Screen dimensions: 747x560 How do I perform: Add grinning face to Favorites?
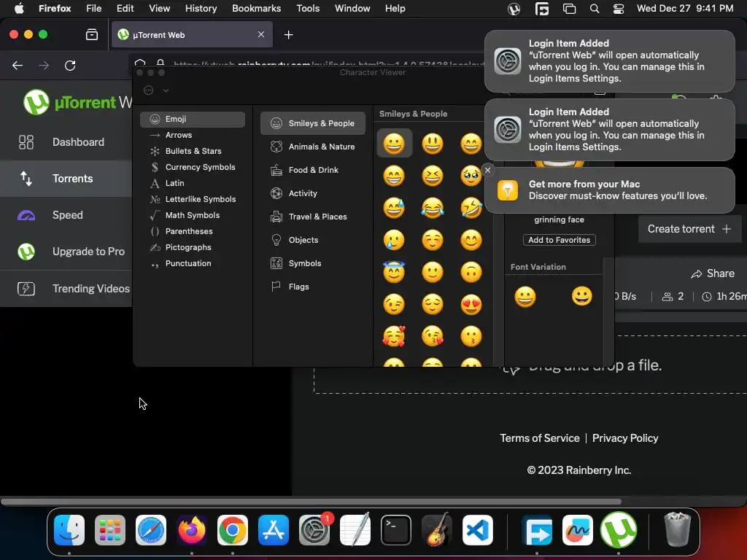(560, 240)
